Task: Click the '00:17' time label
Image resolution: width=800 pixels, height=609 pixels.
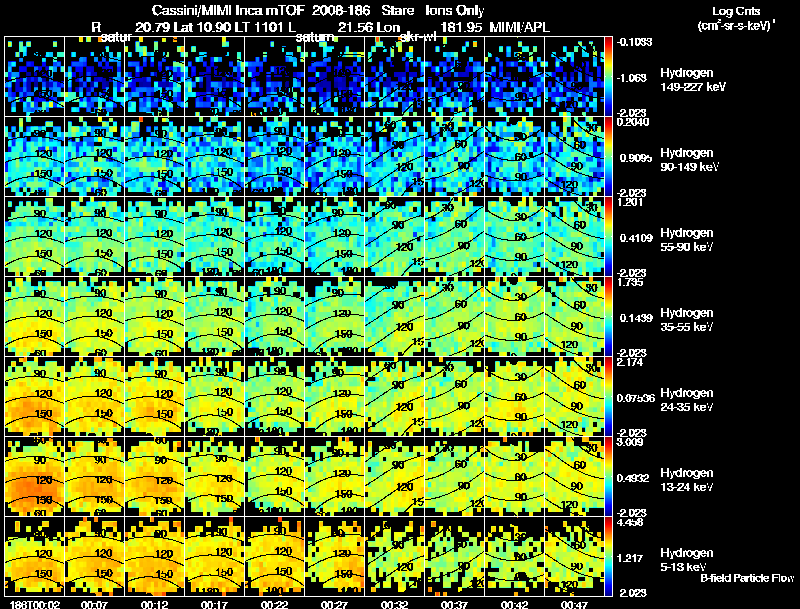Action: 215,604
